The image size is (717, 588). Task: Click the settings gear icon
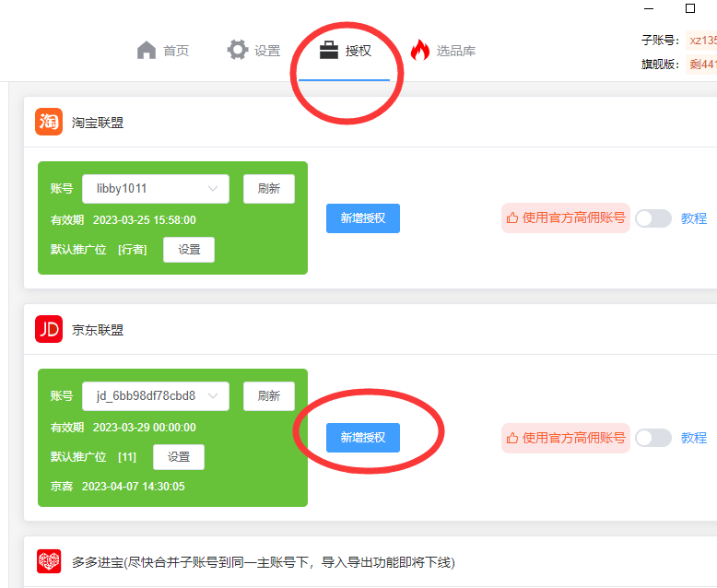[x=238, y=50]
